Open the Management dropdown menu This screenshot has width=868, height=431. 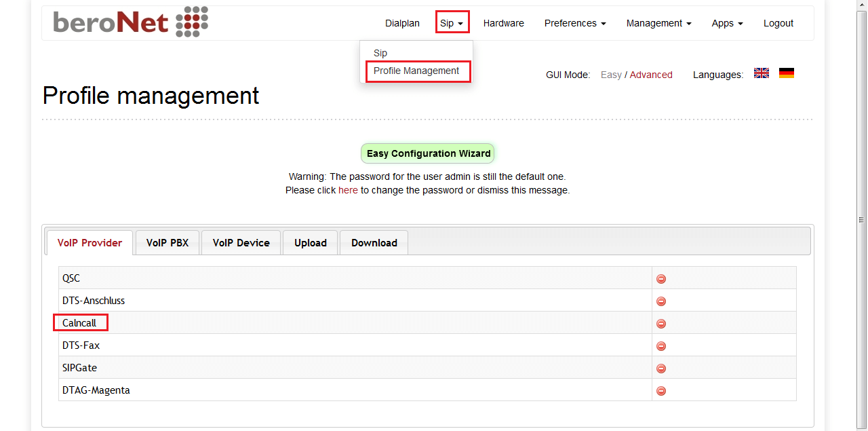pos(659,23)
